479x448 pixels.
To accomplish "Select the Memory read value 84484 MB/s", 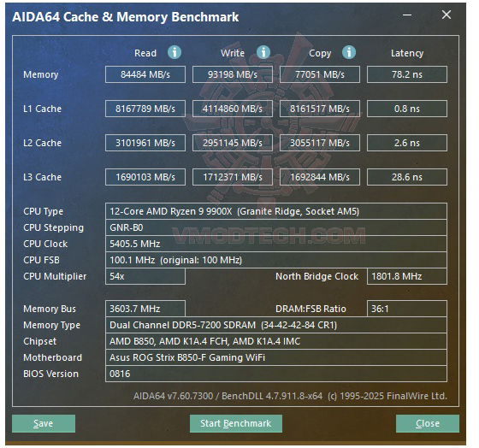I will pos(145,74).
